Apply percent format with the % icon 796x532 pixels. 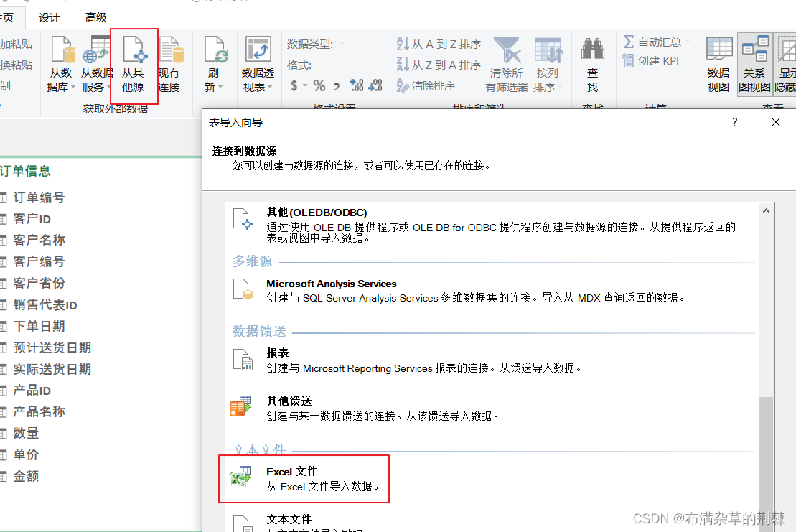point(319,85)
